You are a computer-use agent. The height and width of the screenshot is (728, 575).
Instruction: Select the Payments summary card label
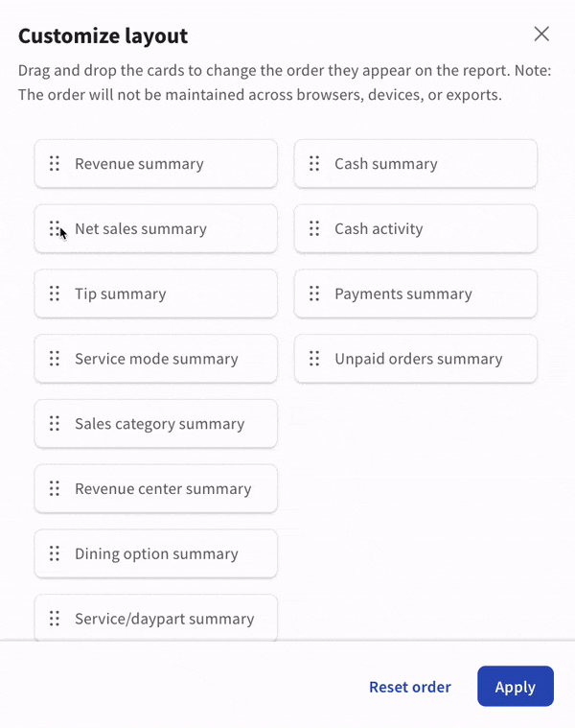(402, 294)
